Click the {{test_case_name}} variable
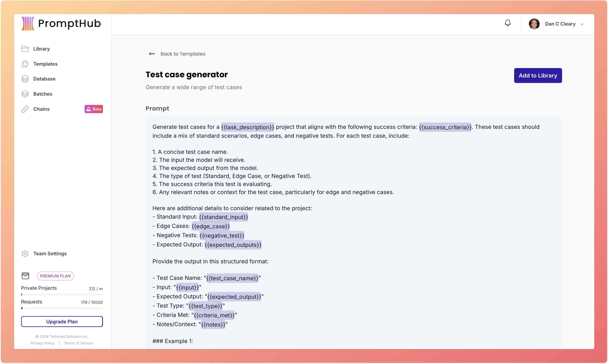Image resolution: width=608 pixels, height=364 pixels. pos(232,278)
